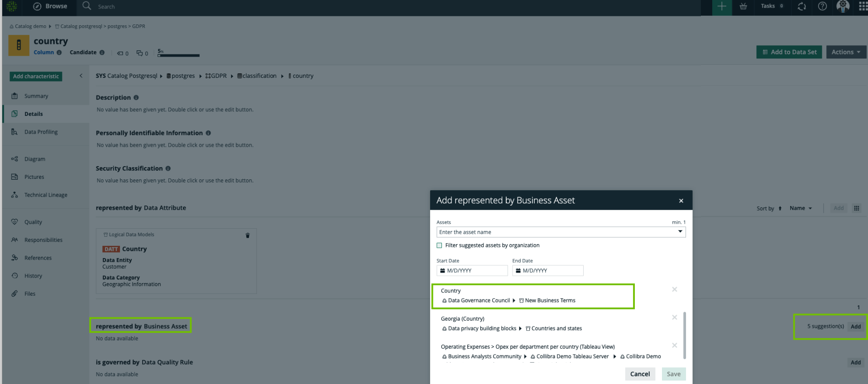This screenshot has width=868, height=384.
Task: Go to Technical Lineage section
Action: point(46,195)
